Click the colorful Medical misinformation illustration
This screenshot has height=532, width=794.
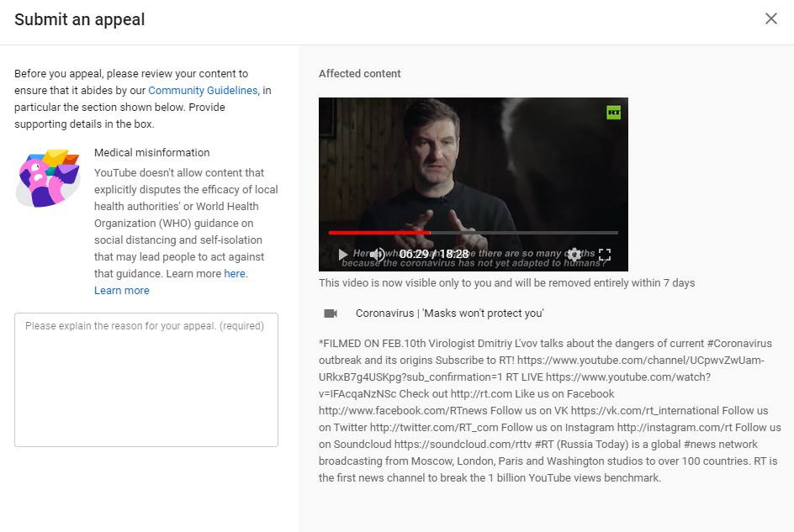tap(48, 178)
